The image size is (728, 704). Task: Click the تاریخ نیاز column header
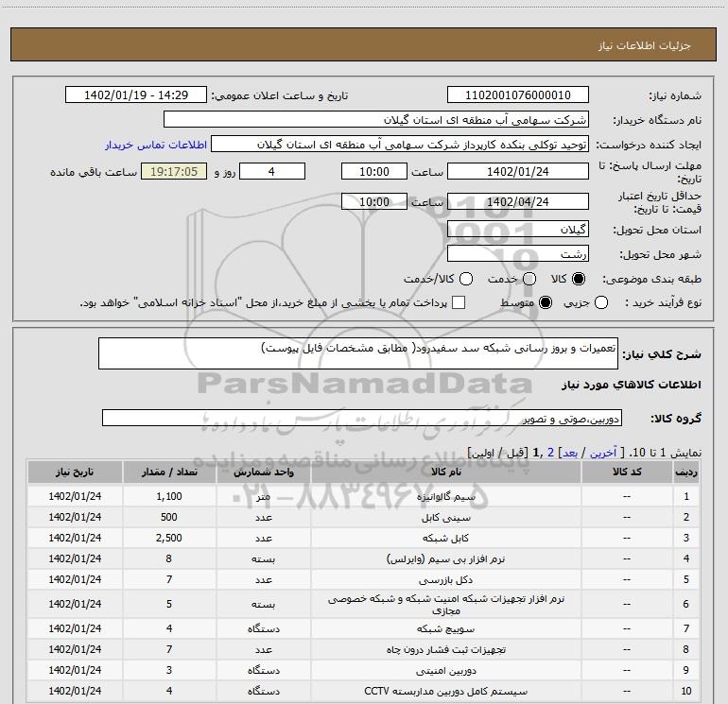pyautogui.click(x=75, y=472)
